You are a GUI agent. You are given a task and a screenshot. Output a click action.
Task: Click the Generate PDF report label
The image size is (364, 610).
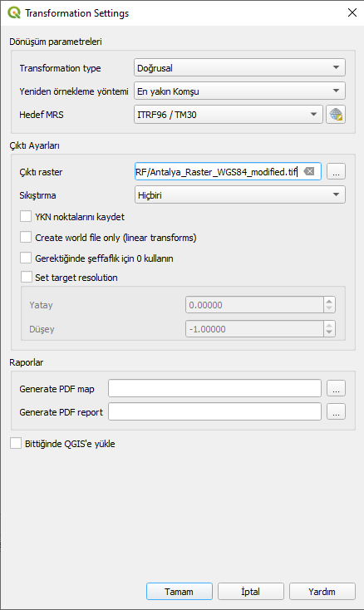(61, 412)
